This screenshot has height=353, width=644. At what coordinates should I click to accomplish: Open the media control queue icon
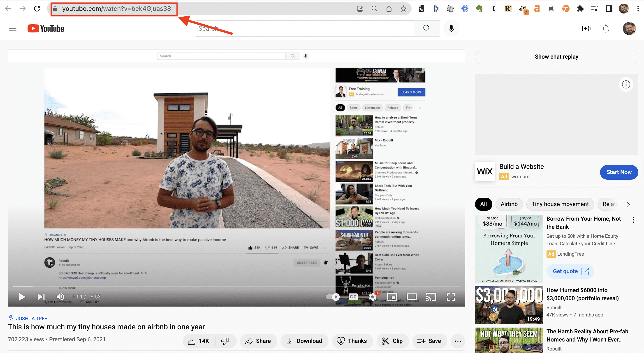coord(595,9)
